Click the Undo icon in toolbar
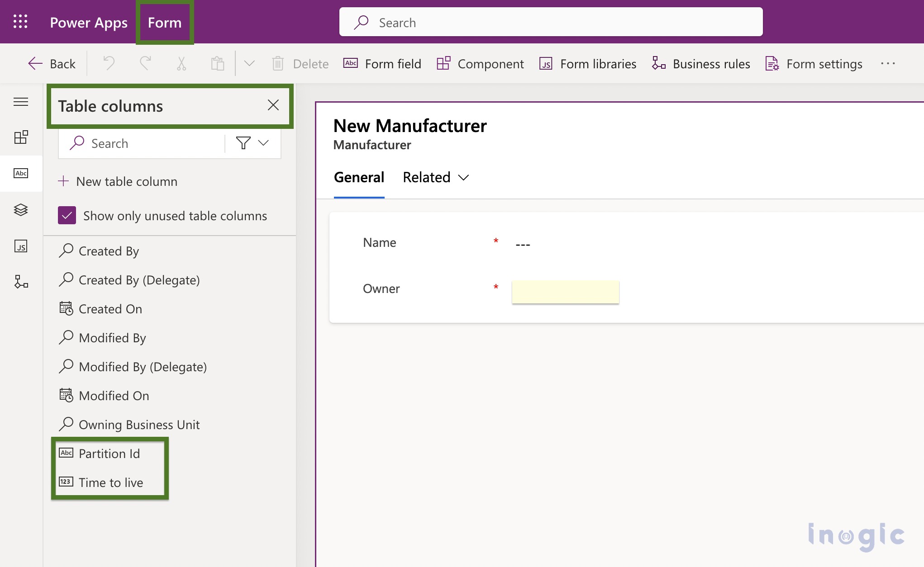This screenshot has width=924, height=567. [x=109, y=63]
